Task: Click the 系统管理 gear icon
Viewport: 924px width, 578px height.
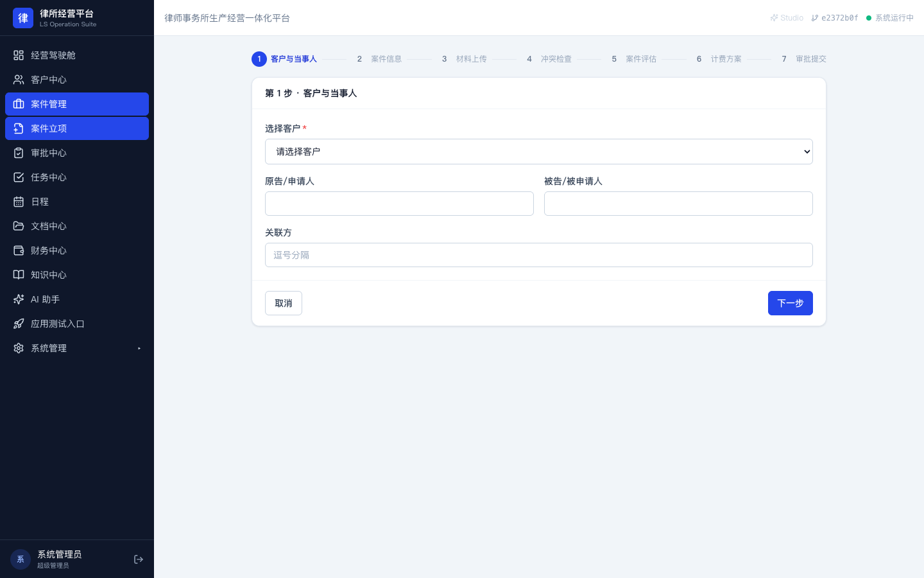Action: [x=19, y=348]
